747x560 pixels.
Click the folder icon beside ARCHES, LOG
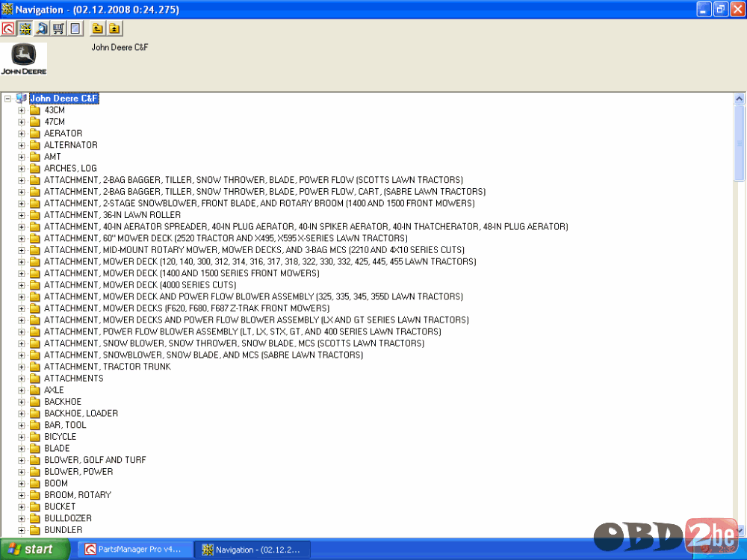pos(35,169)
